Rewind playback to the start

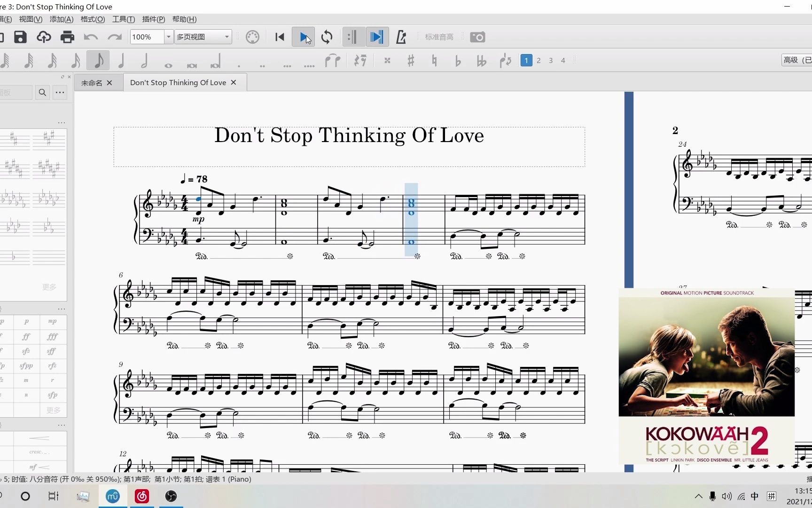click(280, 37)
